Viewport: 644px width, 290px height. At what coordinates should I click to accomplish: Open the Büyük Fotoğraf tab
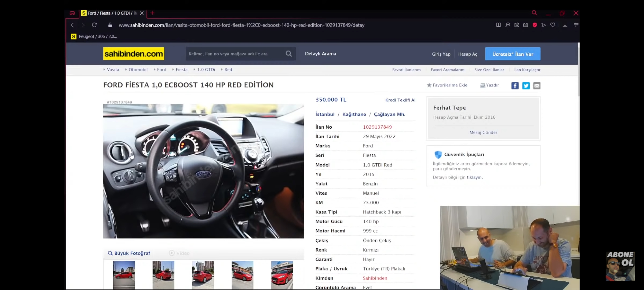129,253
